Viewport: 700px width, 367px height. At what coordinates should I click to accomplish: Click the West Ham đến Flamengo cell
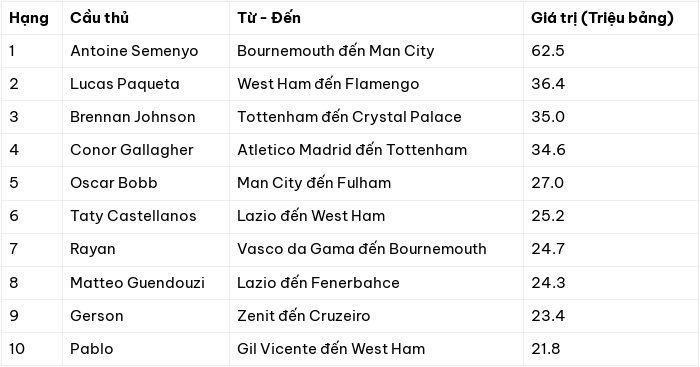coord(376,84)
